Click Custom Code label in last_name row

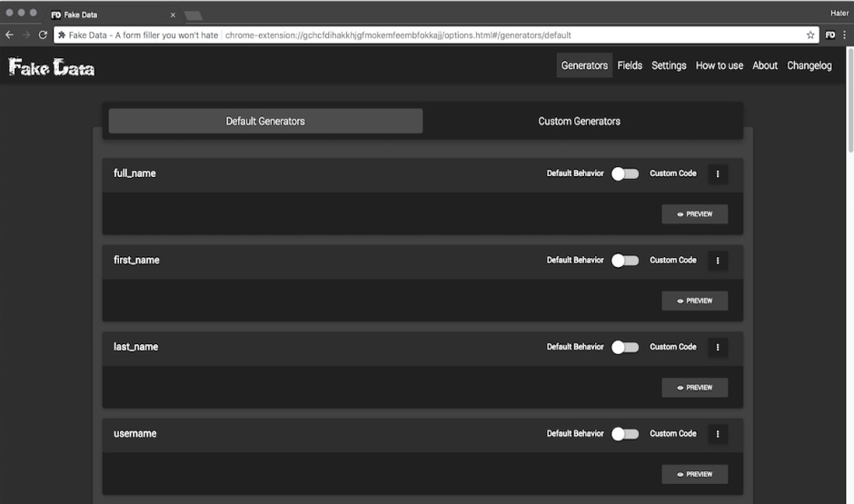(672, 347)
